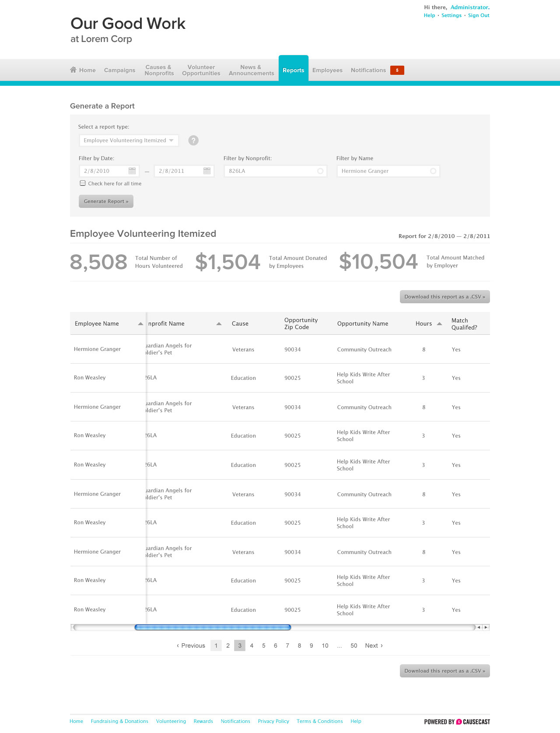Viewport: 560px width, 733px height.
Task: Open the report type dropdown
Action: 129,140
